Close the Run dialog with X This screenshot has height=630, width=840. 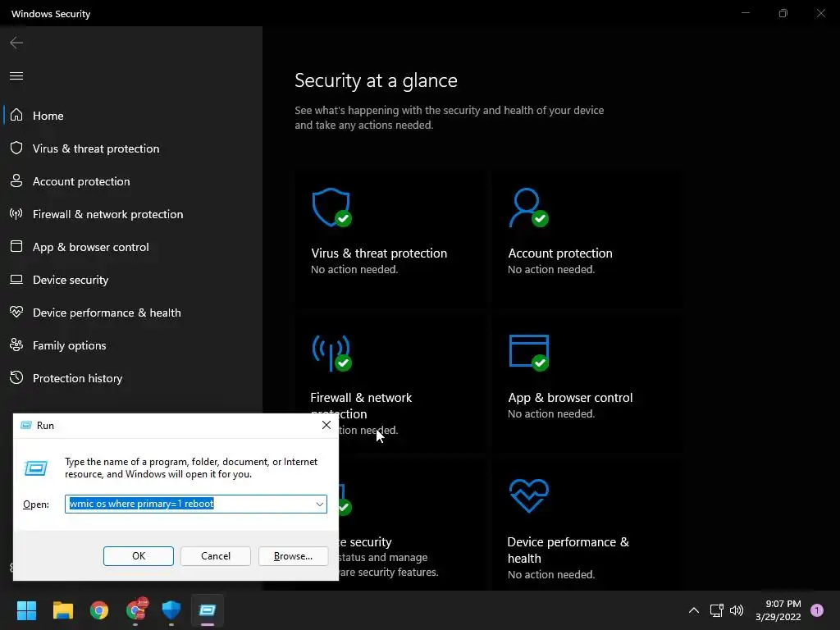326,426
